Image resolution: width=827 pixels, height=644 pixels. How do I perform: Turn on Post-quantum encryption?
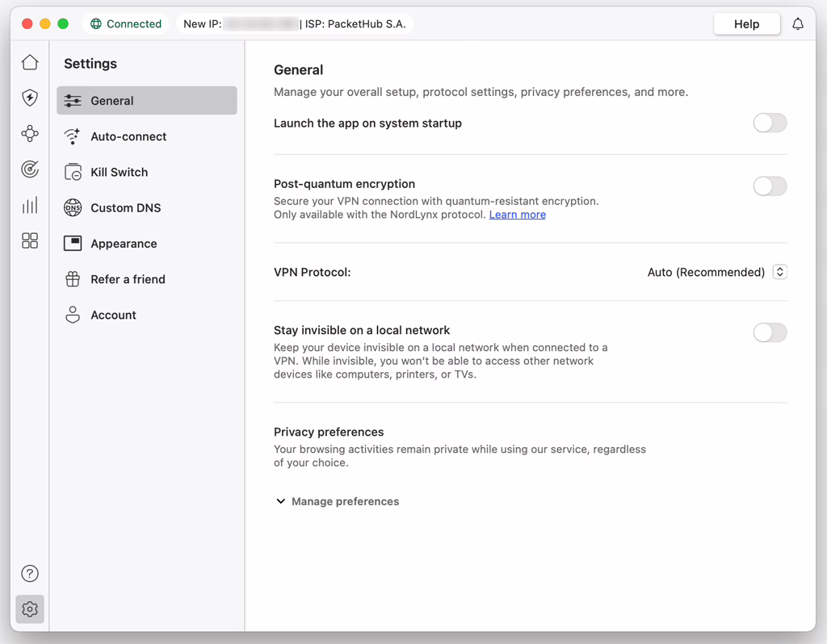point(770,186)
